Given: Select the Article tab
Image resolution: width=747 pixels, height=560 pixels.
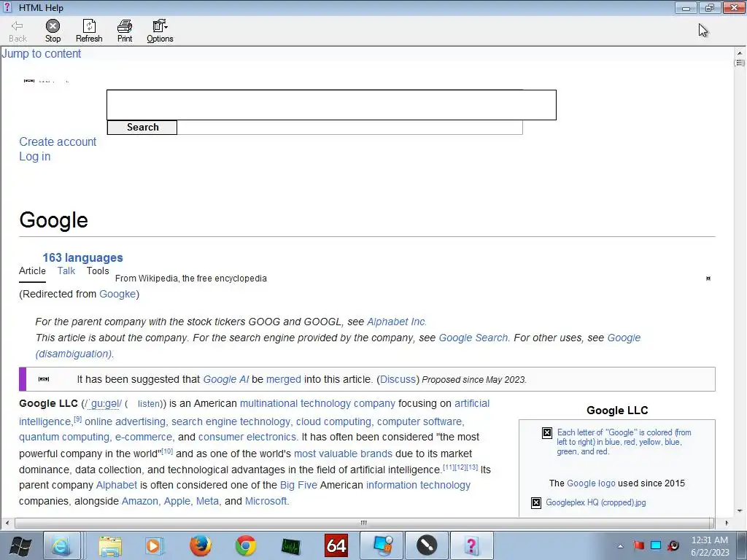Looking at the screenshot, I should pos(32,271).
